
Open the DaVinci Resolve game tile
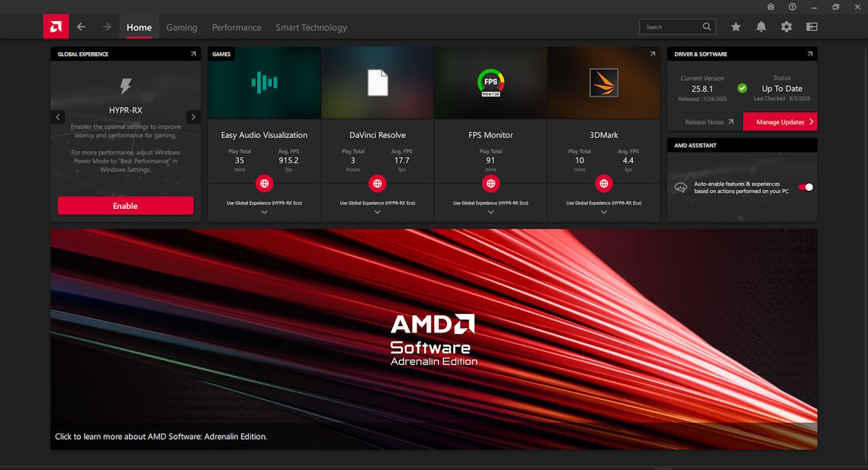tap(377, 82)
